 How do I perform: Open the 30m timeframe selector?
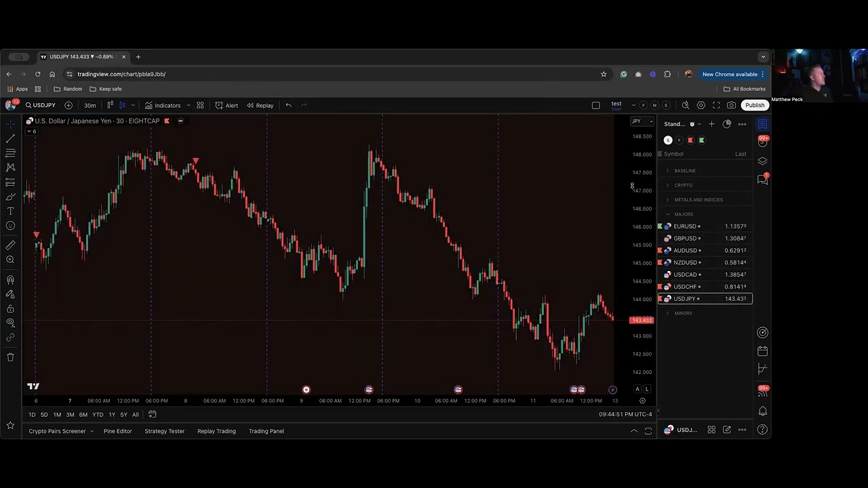(x=90, y=105)
